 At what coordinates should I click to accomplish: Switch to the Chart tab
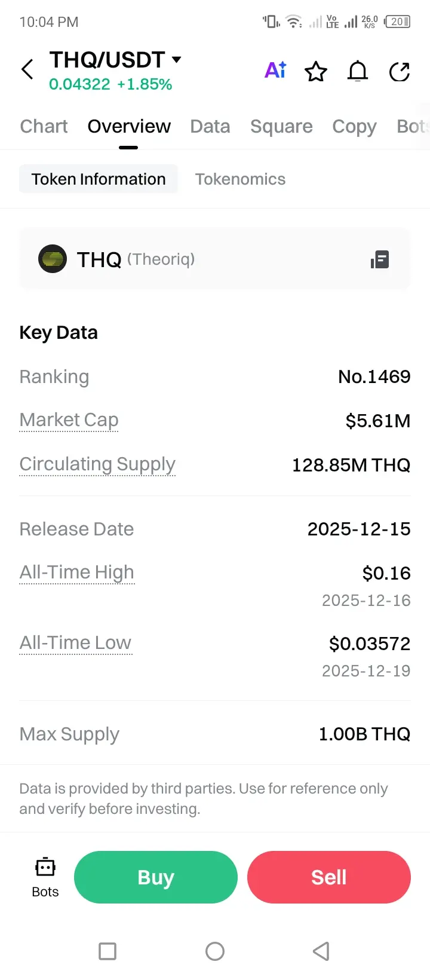[x=44, y=127]
